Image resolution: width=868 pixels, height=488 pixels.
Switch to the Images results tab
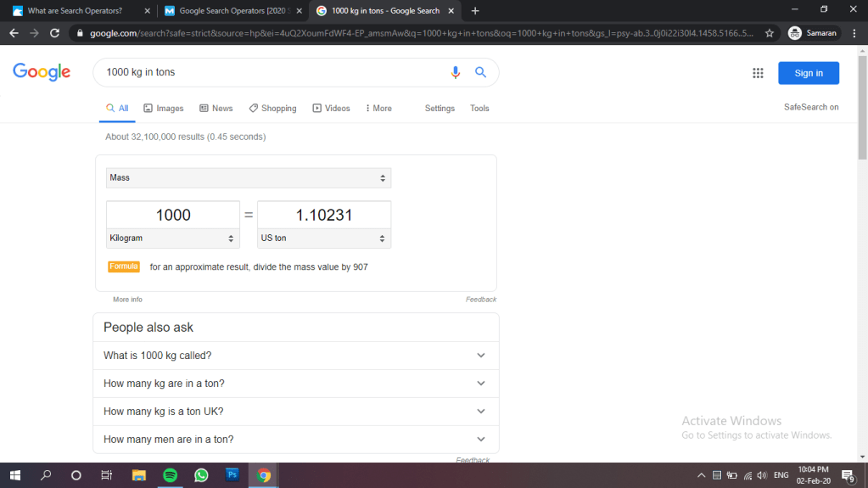164,109
